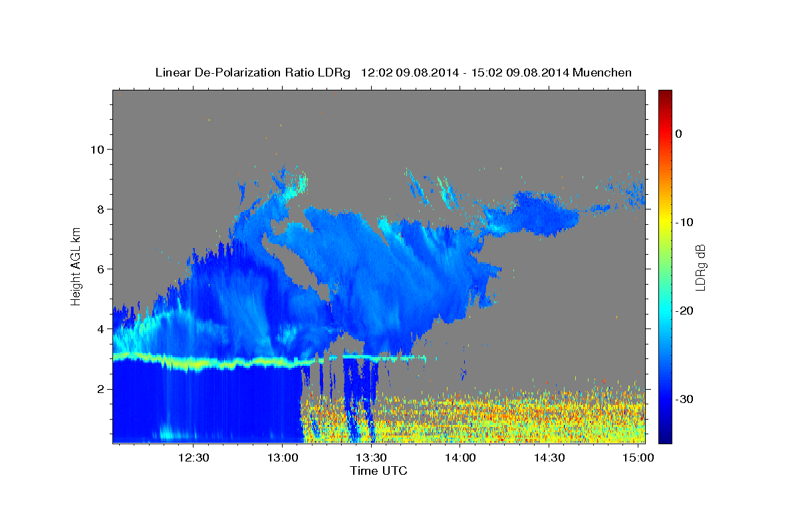Pick the yellow band of the colorbar
This screenshot has height=532, width=798.
click(x=664, y=222)
